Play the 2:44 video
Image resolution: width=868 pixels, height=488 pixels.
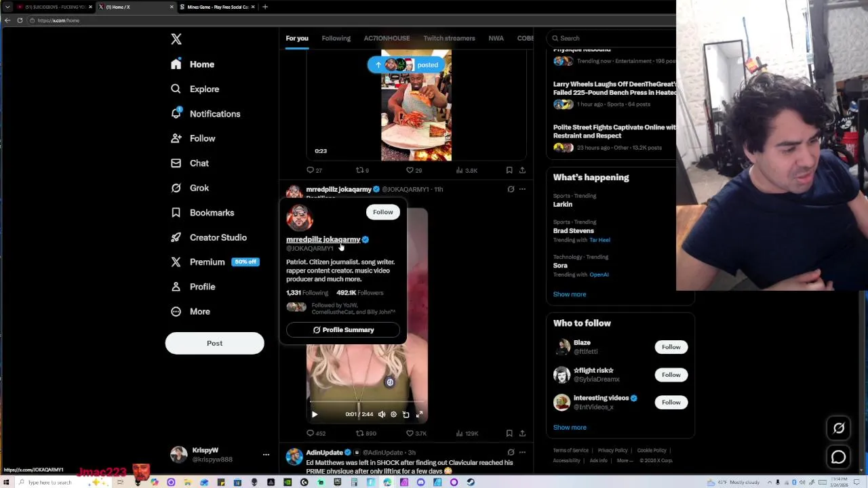point(314,414)
